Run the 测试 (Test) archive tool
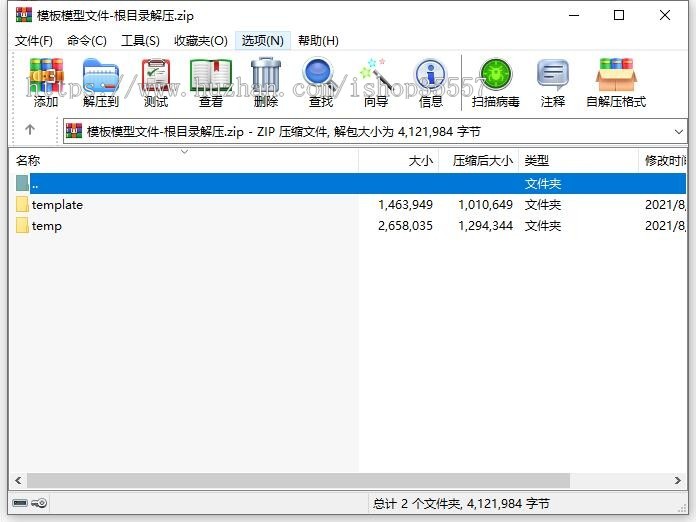Screen dimensions: 696x522 (x=156, y=83)
